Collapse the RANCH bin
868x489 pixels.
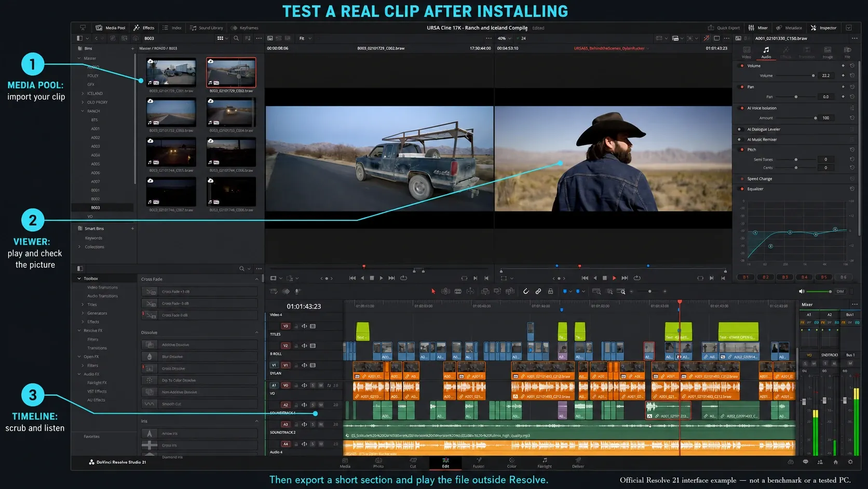pos(83,111)
